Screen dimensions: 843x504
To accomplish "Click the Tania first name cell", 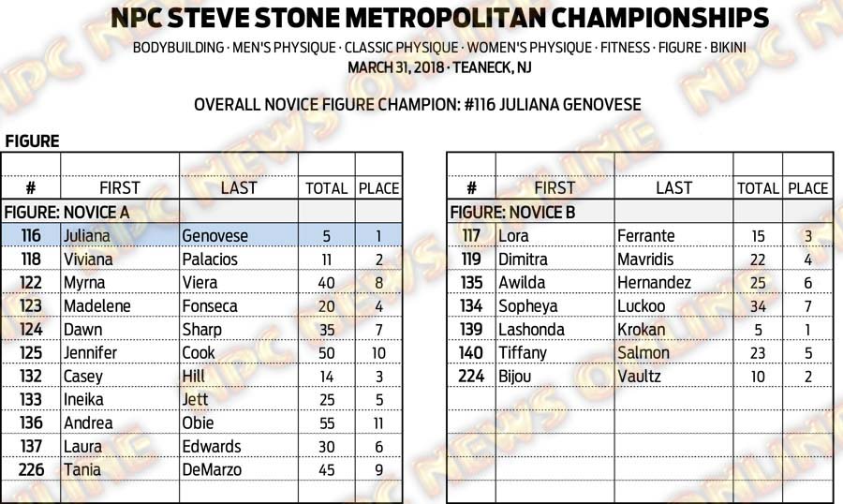I will click(82, 470).
